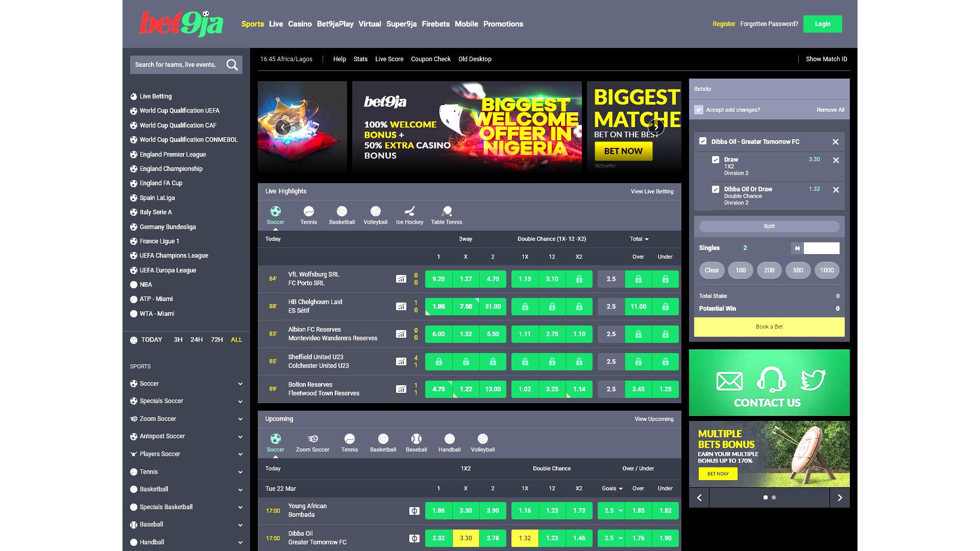Click the bet9ja logo
The height and width of the screenshot is (551, 980).
click(181, 23)
